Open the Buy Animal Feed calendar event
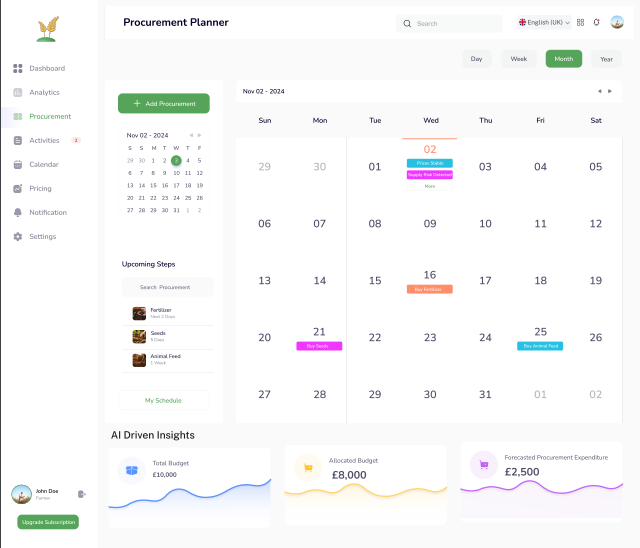Image resolution: width=640 pixels, height=548 pixels. click(x=540, y=346)
